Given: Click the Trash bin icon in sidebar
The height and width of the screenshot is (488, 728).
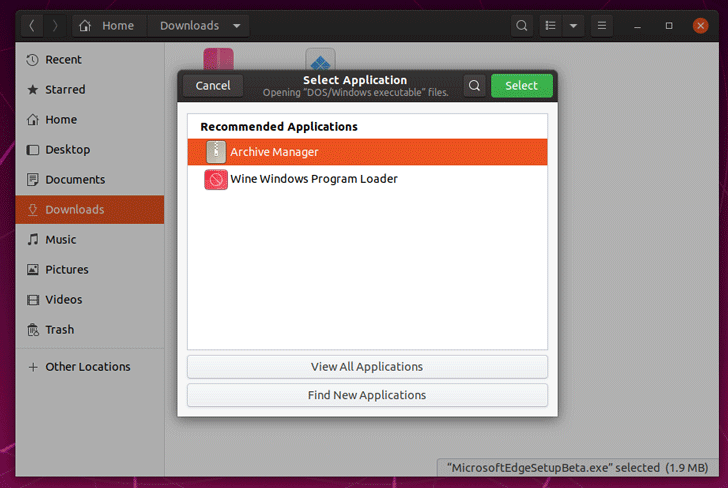Looking at the screenshot, I should point(32,330).
